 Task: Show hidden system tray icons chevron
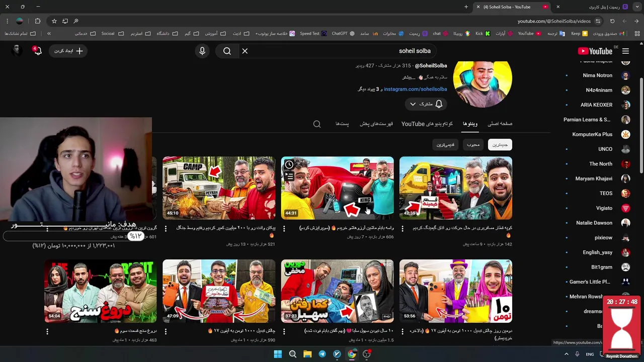566,354
